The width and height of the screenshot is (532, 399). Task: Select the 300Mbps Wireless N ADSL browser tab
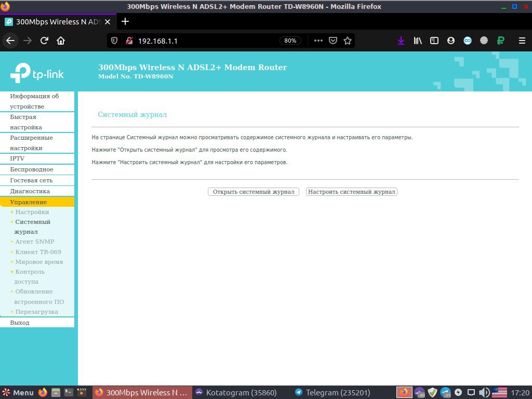point(58,22)
